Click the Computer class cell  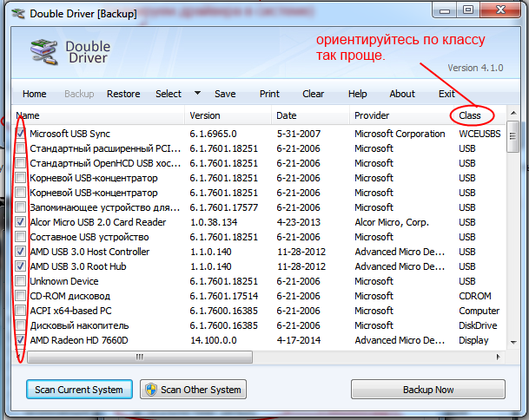tap(479, 311)
